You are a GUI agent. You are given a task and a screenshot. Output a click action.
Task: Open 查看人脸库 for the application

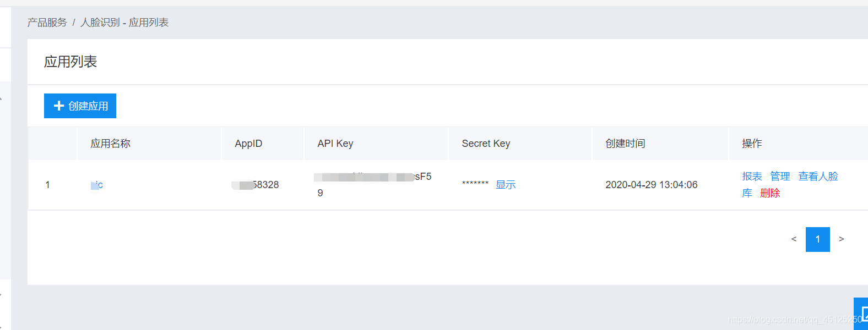[818, 177]
